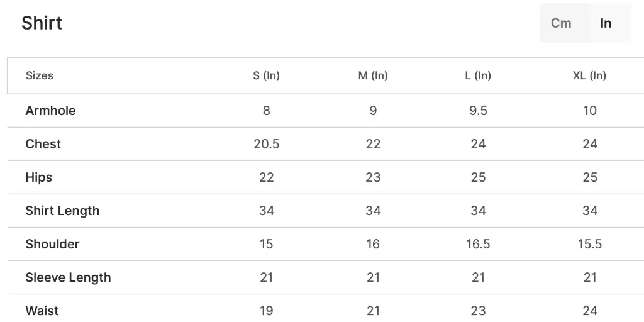The image size is (644, 322).
Task: Select the M (In) column header
Action: click(373, 75)
